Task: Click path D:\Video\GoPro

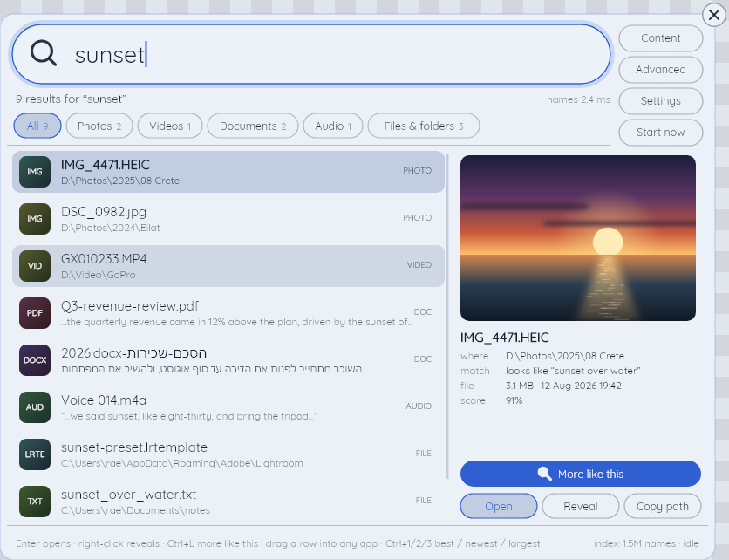Action: click(99, 275)
